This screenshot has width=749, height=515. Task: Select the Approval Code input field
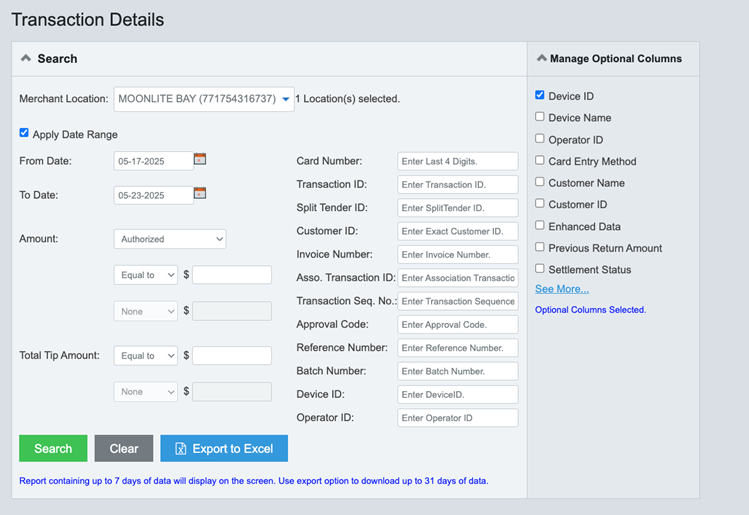[457, 325]
